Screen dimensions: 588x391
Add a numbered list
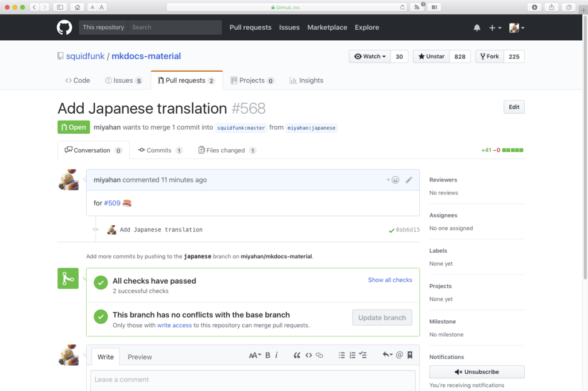pos(353,355)
